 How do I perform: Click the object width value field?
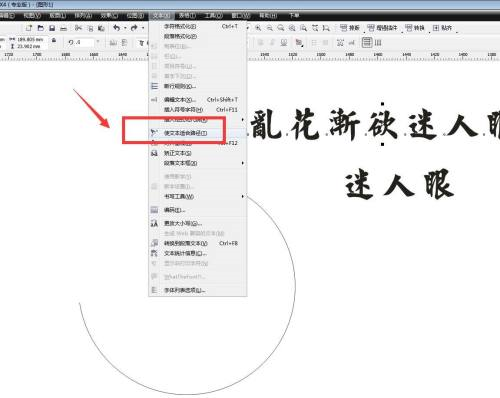click(x=30, y=39)
